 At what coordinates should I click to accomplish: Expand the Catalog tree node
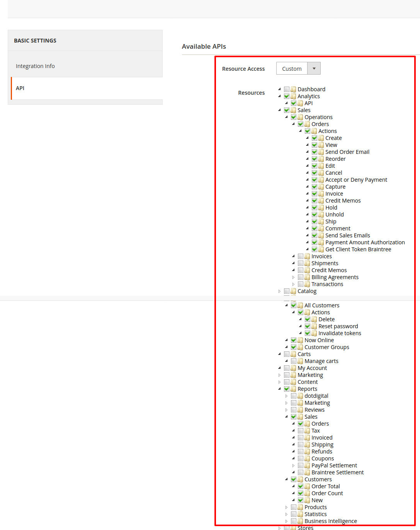[279, 291]
